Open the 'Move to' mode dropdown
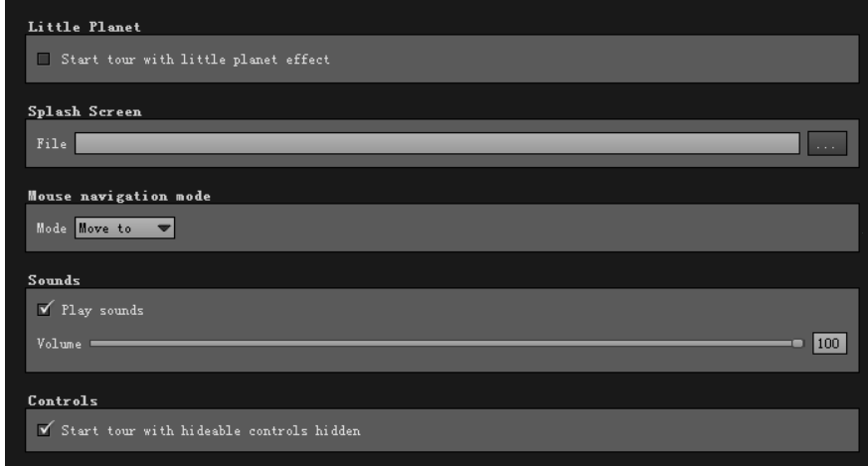 pos(124,228)
